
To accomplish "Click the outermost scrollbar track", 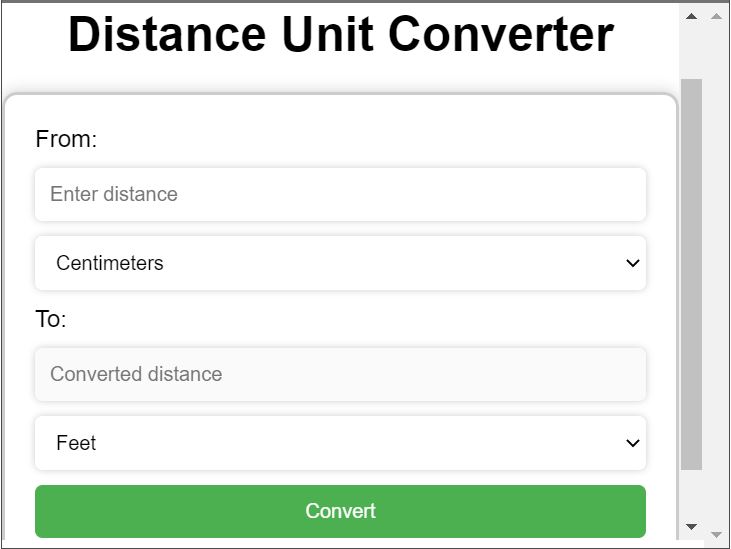I will tap(716, 270).
